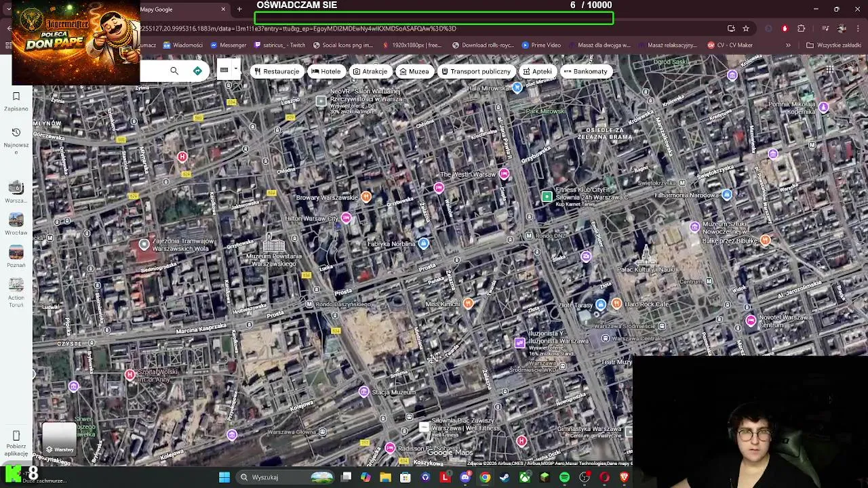Select the Poznań recent place thumbnail
The height and width of the screenshot is (488, 868).
click(x=16, y=252)
